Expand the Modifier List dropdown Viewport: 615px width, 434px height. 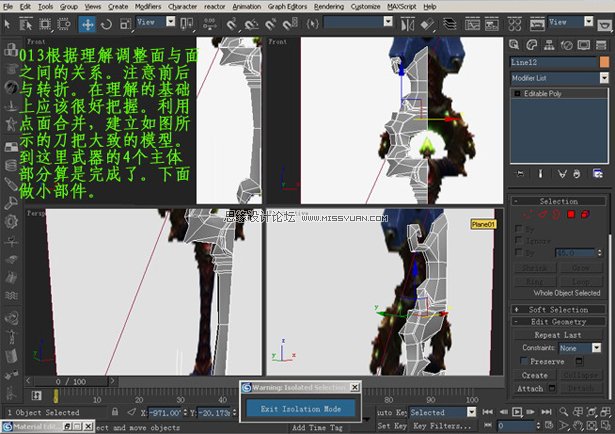point(559,78)
